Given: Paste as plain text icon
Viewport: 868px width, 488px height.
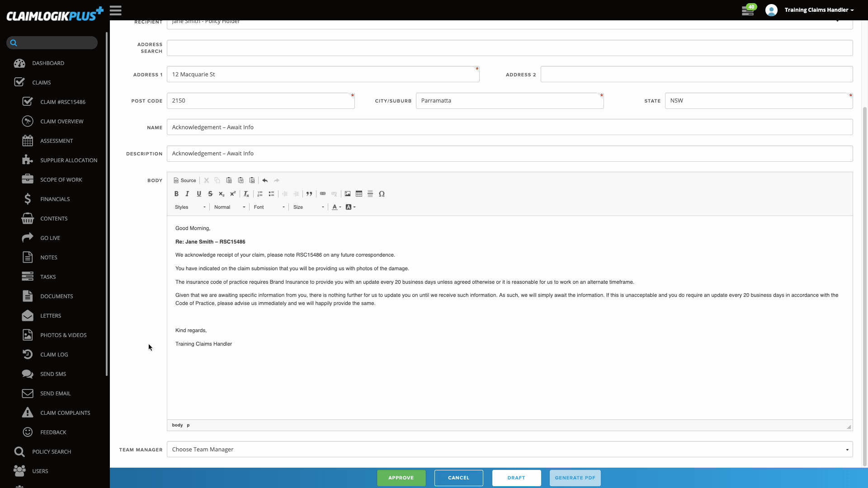Looking at the screenshot, I should point(241,180).
